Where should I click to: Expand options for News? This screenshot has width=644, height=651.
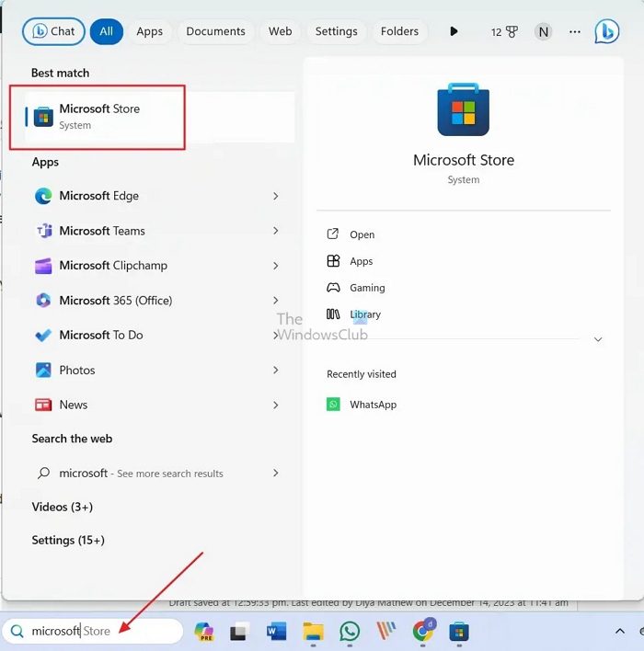click(276, 405)
